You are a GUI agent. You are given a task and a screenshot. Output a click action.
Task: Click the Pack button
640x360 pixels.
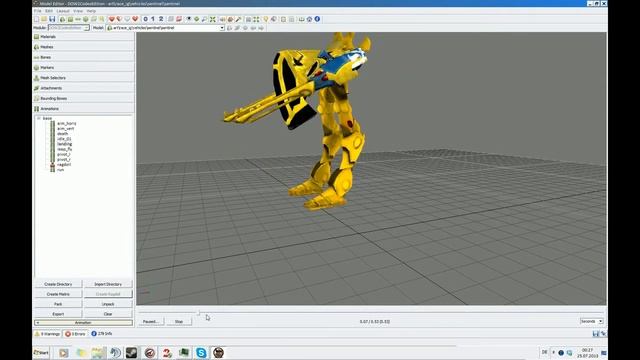coord(58,304)
